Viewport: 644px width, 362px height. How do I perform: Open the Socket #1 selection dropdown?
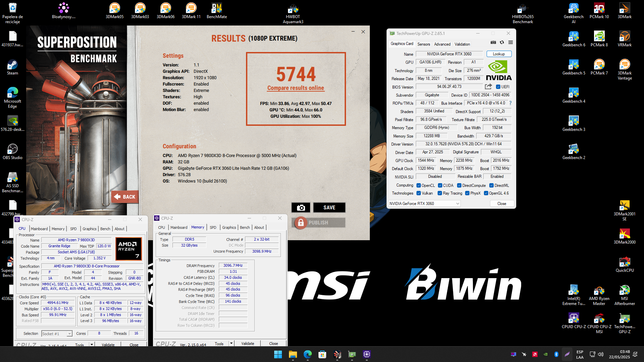(x=57, y=333)
